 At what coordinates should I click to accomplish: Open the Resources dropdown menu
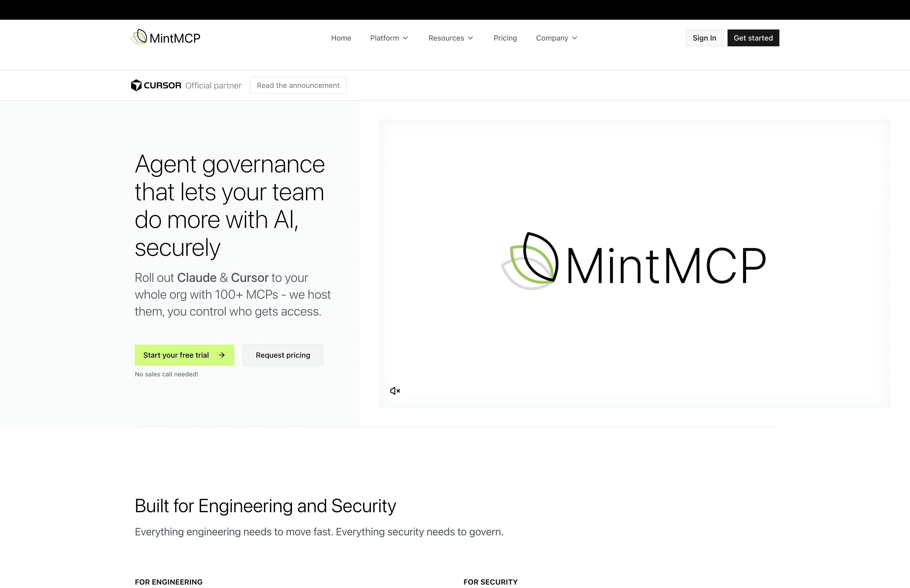click(x=446, y=38)
